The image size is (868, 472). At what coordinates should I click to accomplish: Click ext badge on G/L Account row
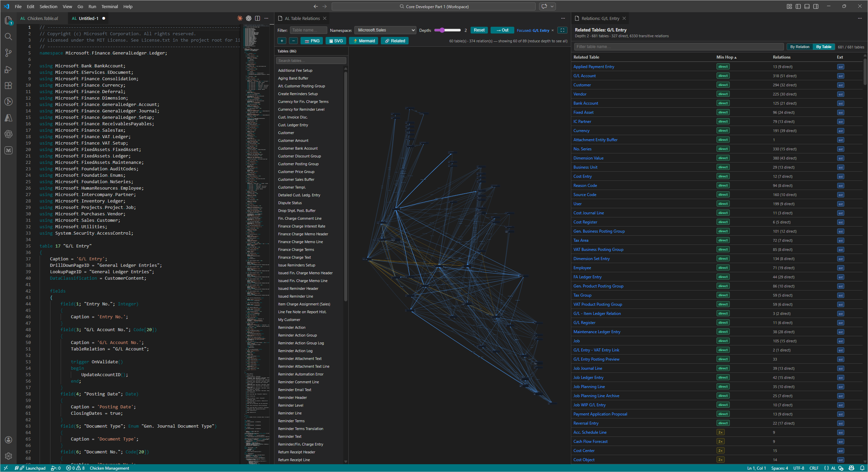[x=841, y=76]
